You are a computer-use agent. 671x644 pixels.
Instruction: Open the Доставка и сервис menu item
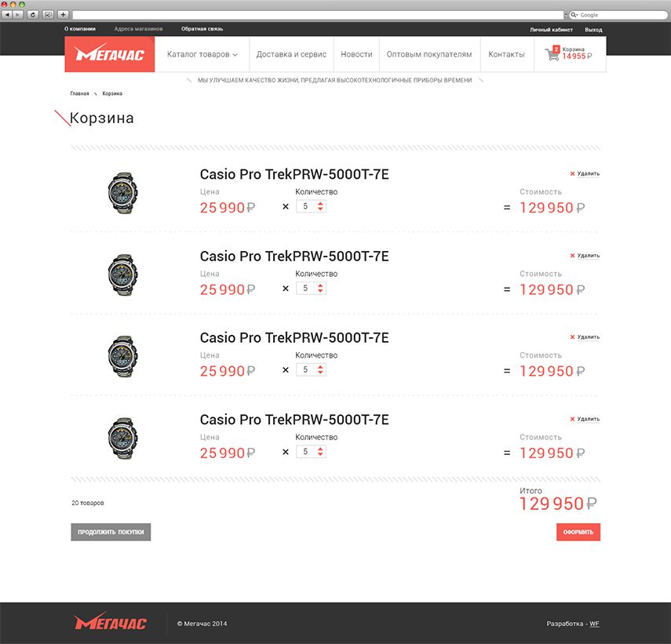pos(291,54)
